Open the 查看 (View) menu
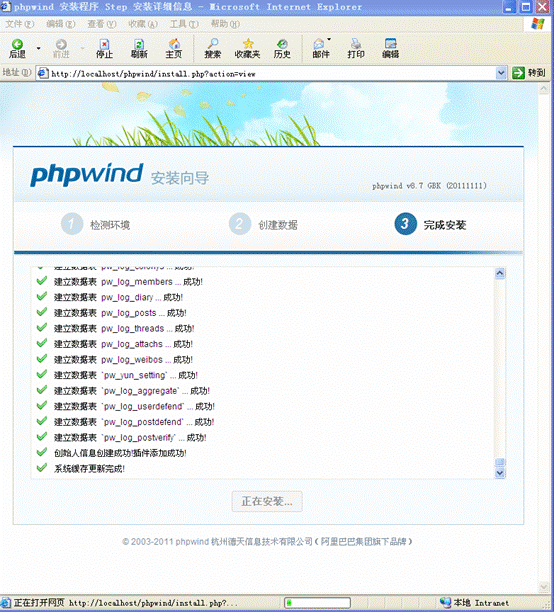Viewport: 554px width, 612px height. pos(102,24)
